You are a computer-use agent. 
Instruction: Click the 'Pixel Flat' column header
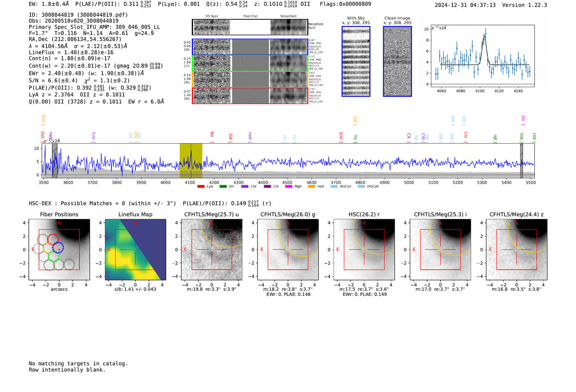point(250,16)
